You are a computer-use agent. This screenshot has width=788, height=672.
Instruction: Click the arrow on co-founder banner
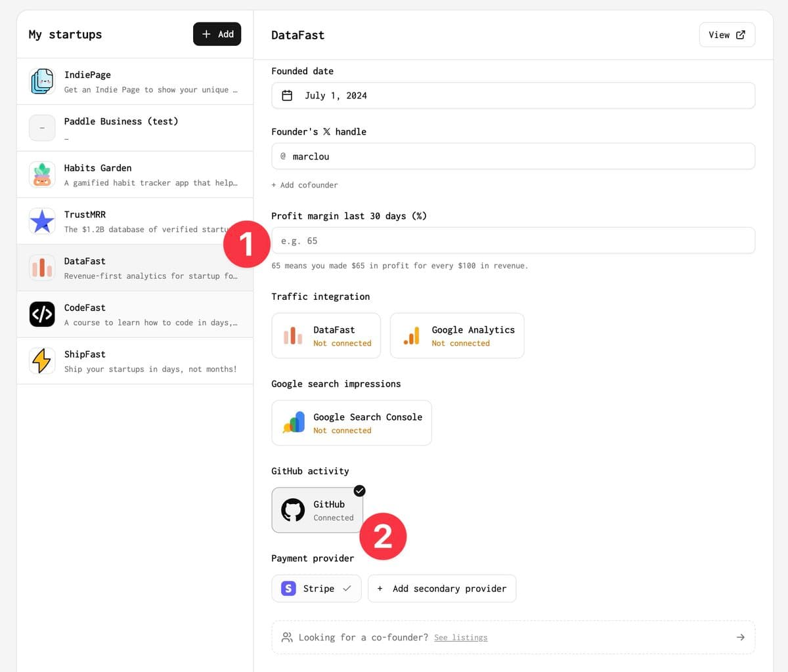pos(741,637)
